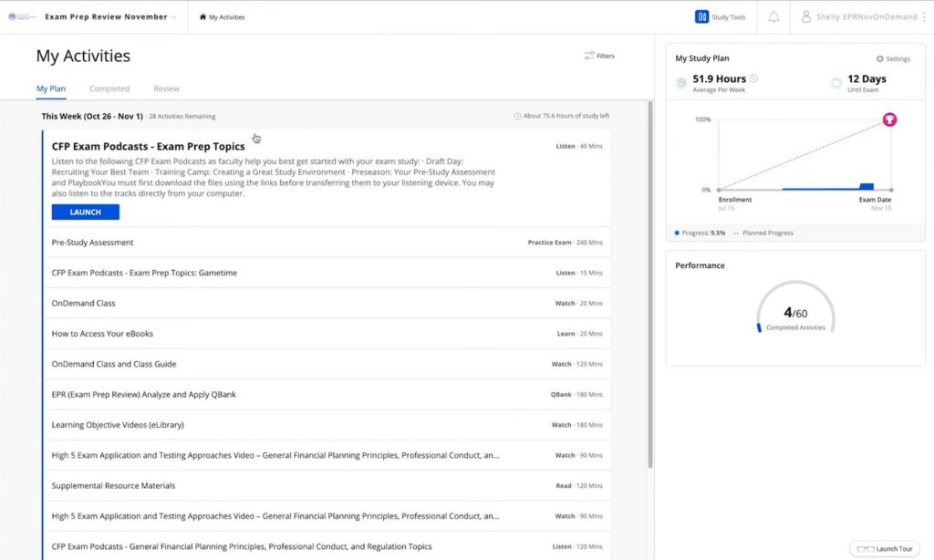
Task: Open the Study Tools icon
Action: click(x=701, y=16)
